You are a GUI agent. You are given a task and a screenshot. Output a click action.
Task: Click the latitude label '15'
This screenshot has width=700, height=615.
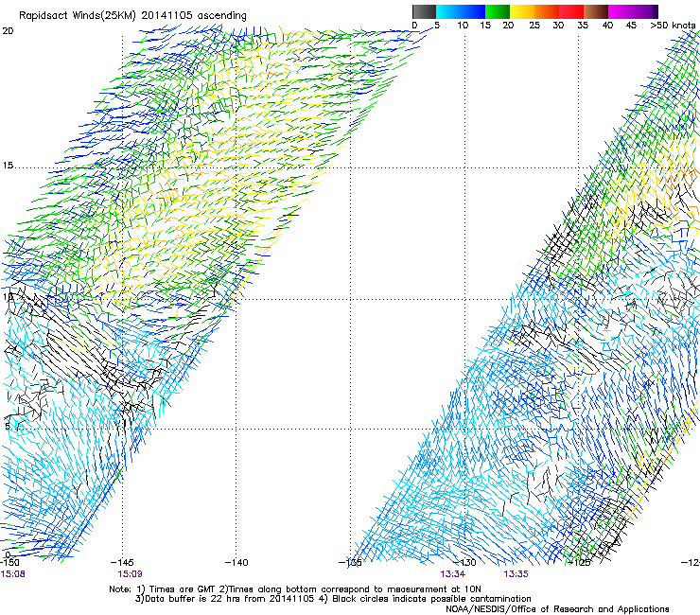(x=8, y=166)
